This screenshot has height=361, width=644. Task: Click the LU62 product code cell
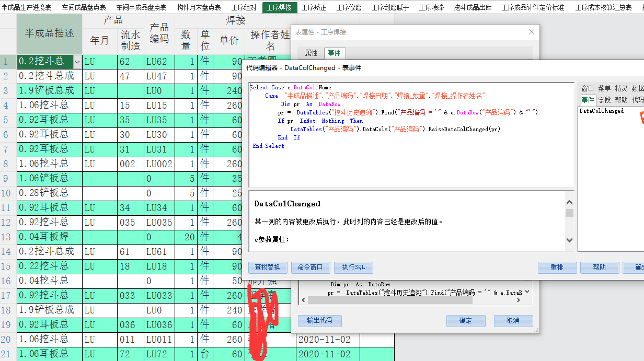pyautogui.click(x=159, y=62)
